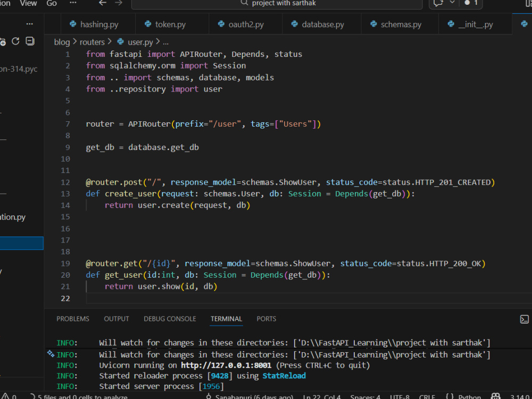This screenshot has width=532, height=399.
Task: Select Python interpreter version 3.14.0
Action: (x=520, y=396)
